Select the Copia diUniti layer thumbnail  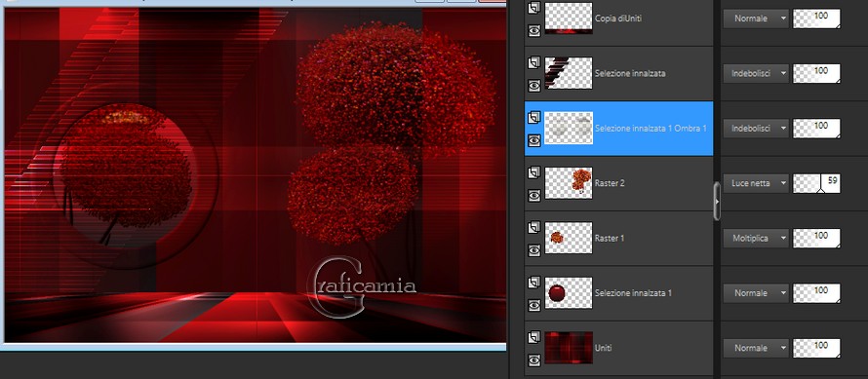pyautogui.click(x=569, y=19)
